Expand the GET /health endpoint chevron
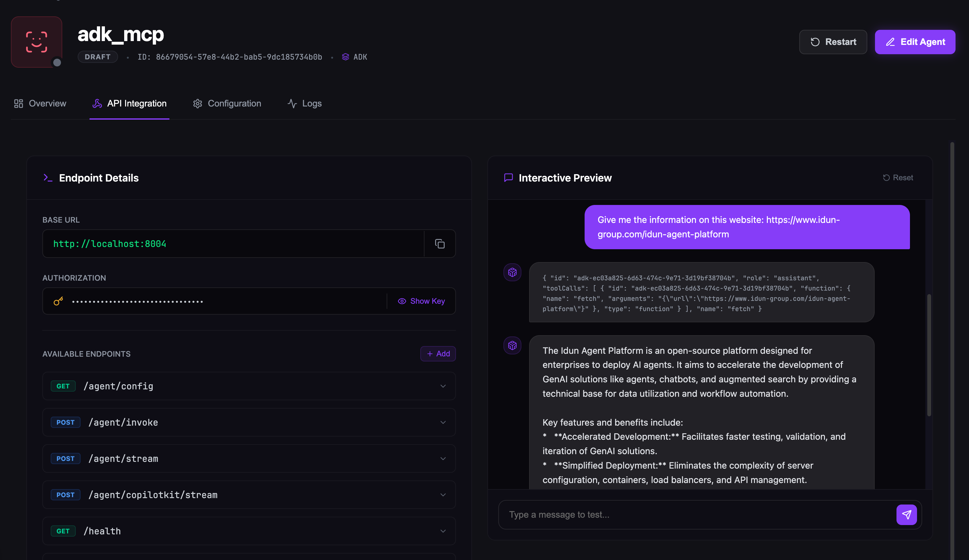 click(x=443, y=531)
